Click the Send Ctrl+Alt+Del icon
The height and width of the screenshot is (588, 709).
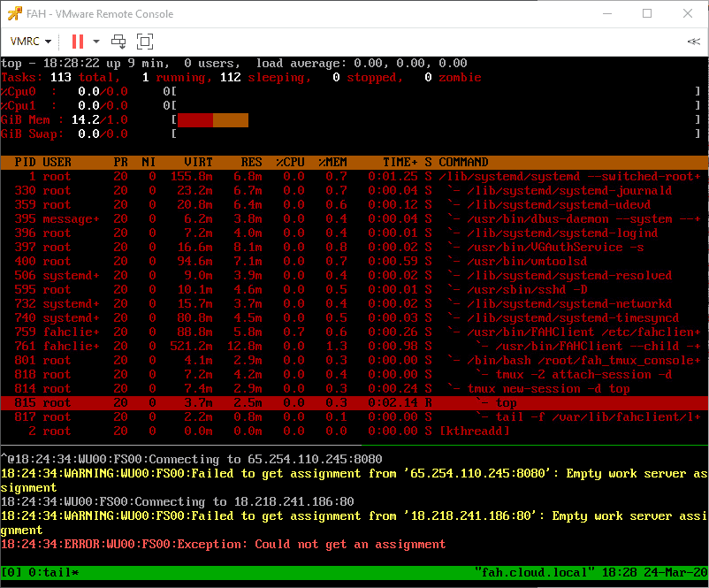click(119, 42)
